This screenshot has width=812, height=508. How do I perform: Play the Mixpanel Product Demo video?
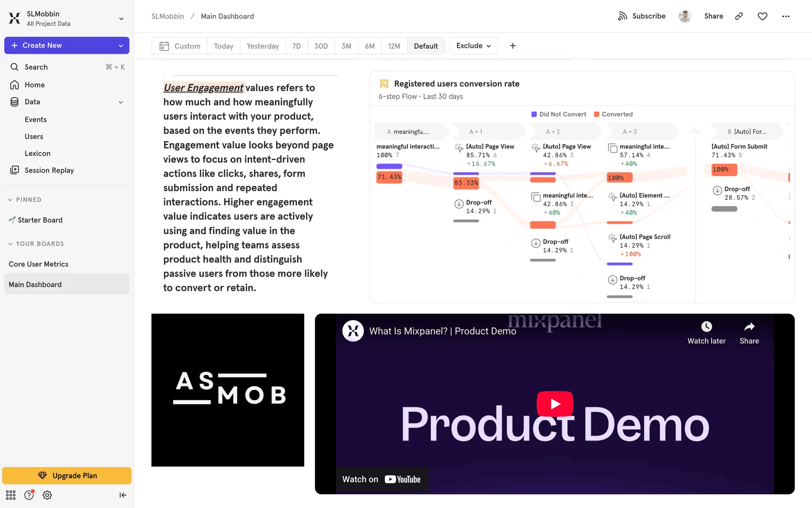point(555,404)
